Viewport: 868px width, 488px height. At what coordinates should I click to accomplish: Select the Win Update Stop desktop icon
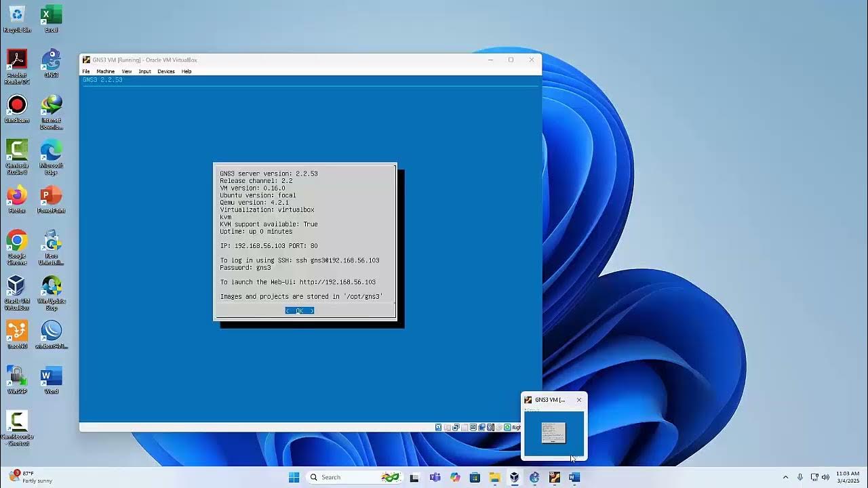[51, 293]
